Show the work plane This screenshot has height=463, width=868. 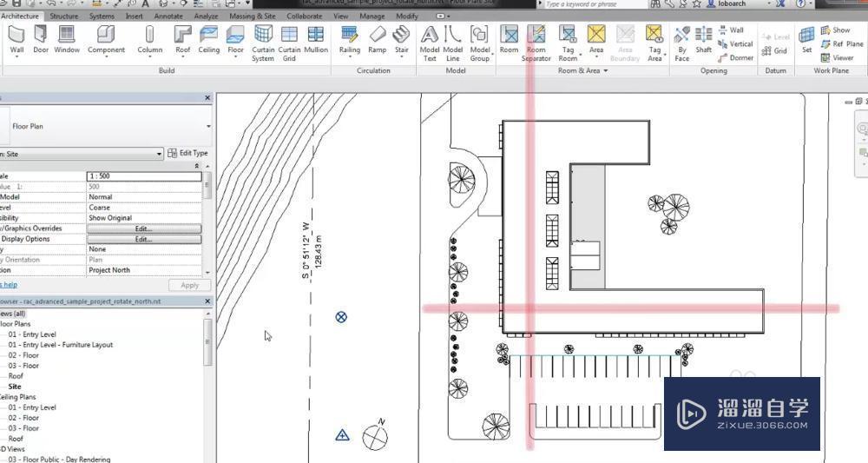point(835,30)
